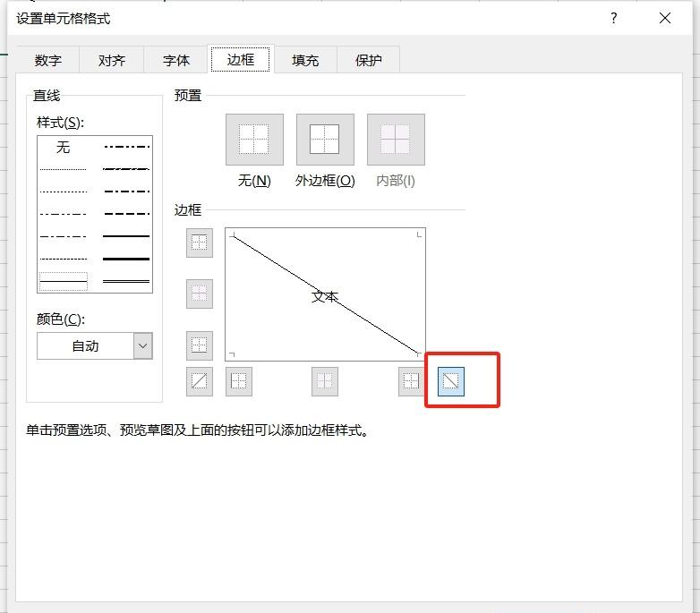Select the slanted dash-dot line style

click(x=126, y=169)
